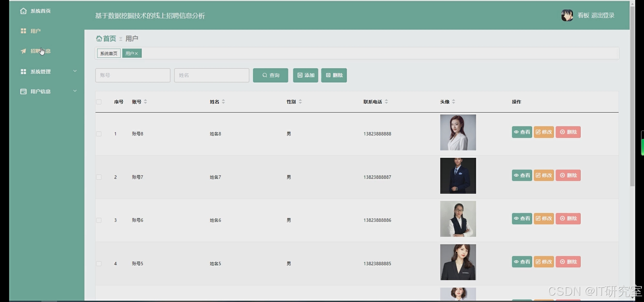The height and width of the screenshot is (302, 644).
Task: Check the box for 账号8 row
Action: point(99,134)
